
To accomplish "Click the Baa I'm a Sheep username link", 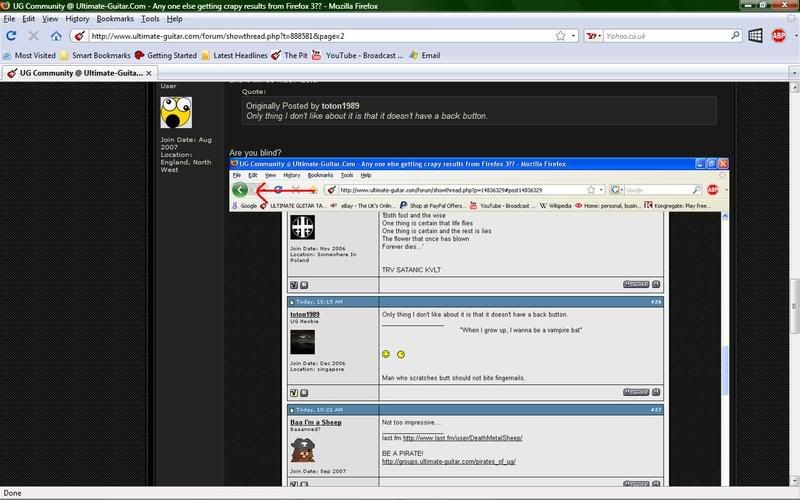I will coord(316,422).
